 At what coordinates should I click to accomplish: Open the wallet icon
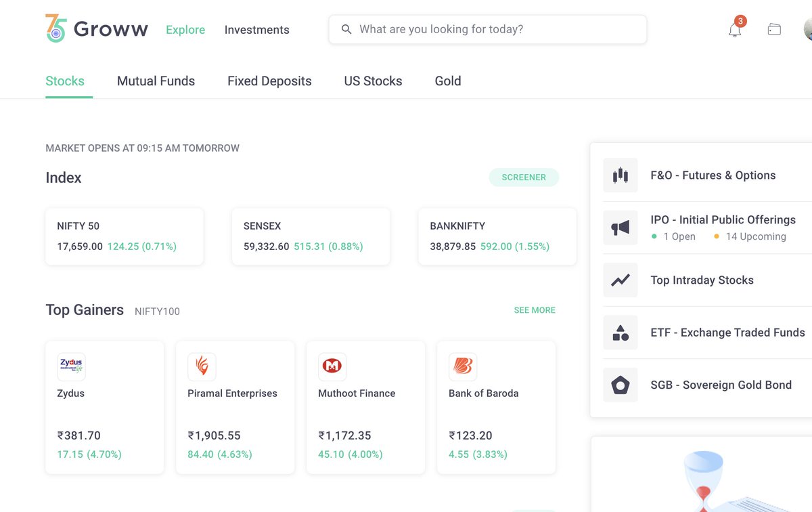pyautogui.click(x=774, y=29)
